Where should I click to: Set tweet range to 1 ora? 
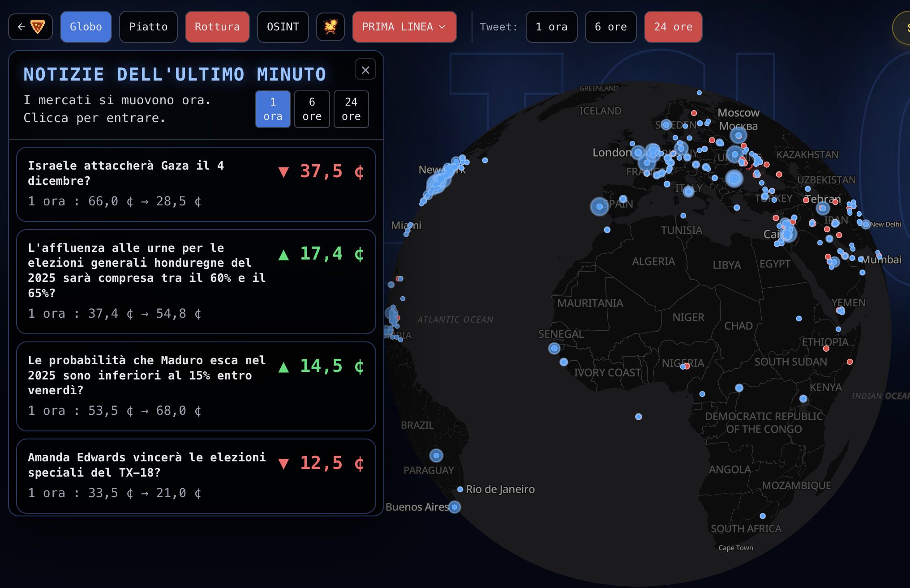click(x=551, y=27)
